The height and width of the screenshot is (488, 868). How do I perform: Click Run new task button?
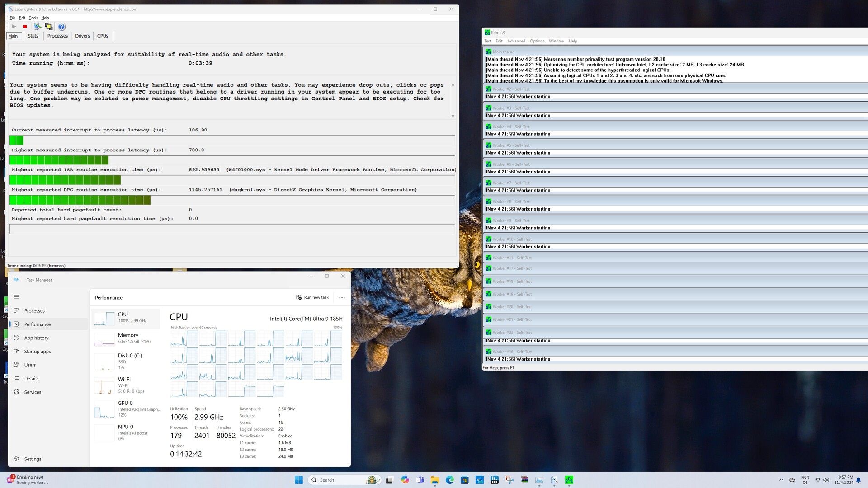click(x=312, y=297)
